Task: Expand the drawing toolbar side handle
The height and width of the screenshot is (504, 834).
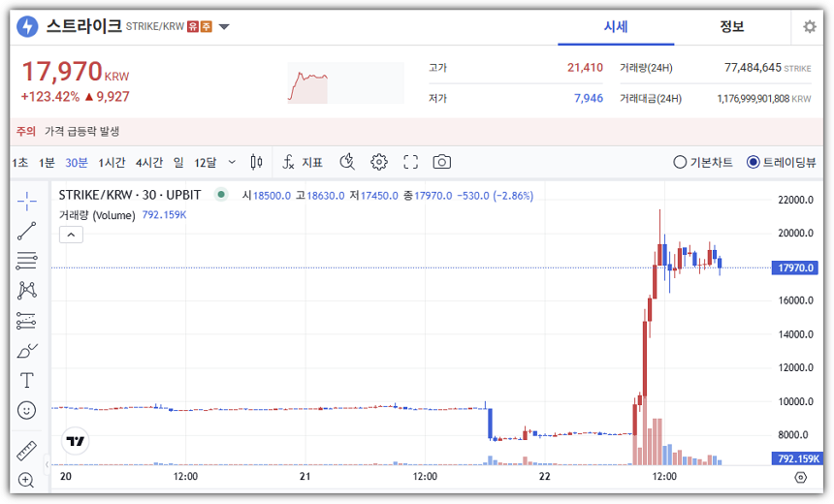Action: click(48, 464)
